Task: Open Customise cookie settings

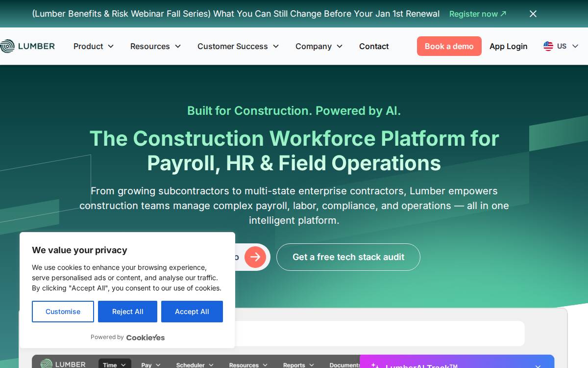Action: 63,312
